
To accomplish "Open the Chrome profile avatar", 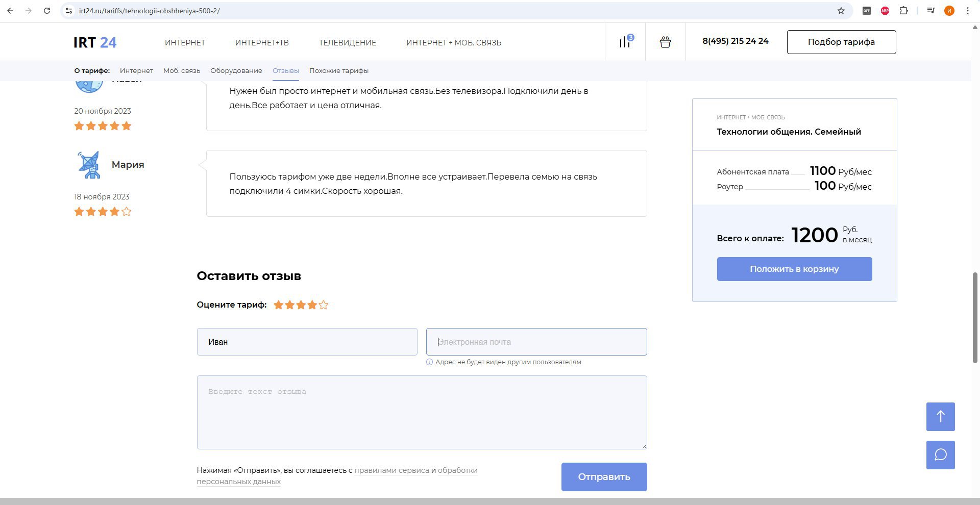I will click(949, 11).
